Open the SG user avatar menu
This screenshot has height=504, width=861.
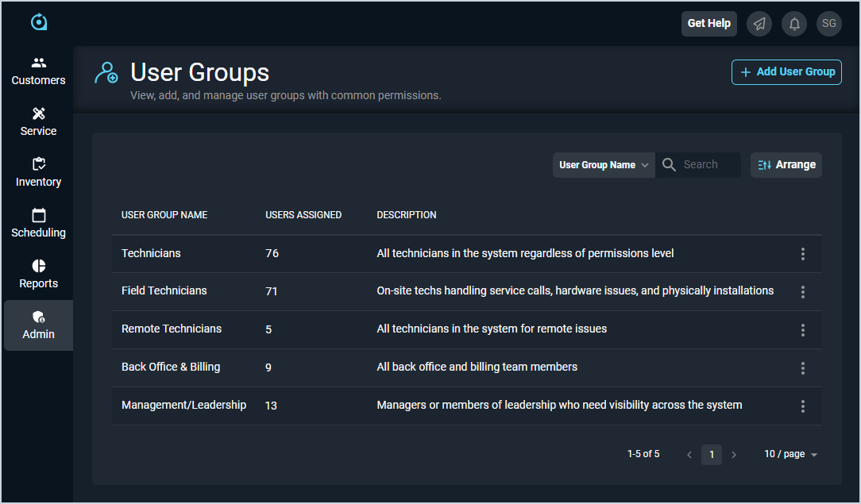pyautogui.click(x=828, y=24)
